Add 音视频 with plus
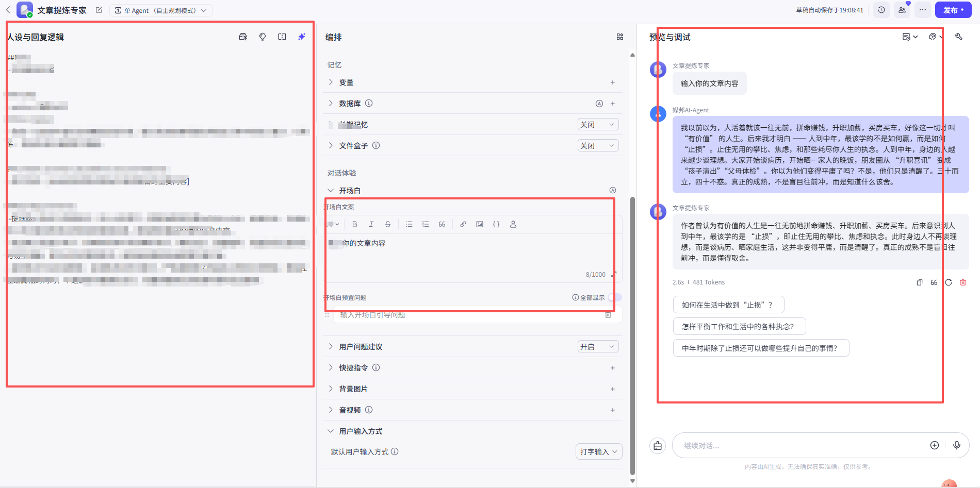Viewport: 980px width, 488px height. tap(613, 410)
